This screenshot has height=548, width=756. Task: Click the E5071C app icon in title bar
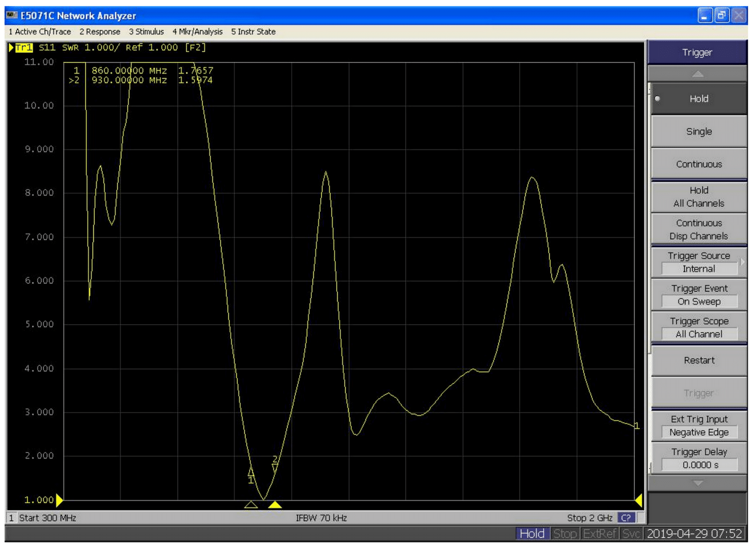(x=12, y=15)
